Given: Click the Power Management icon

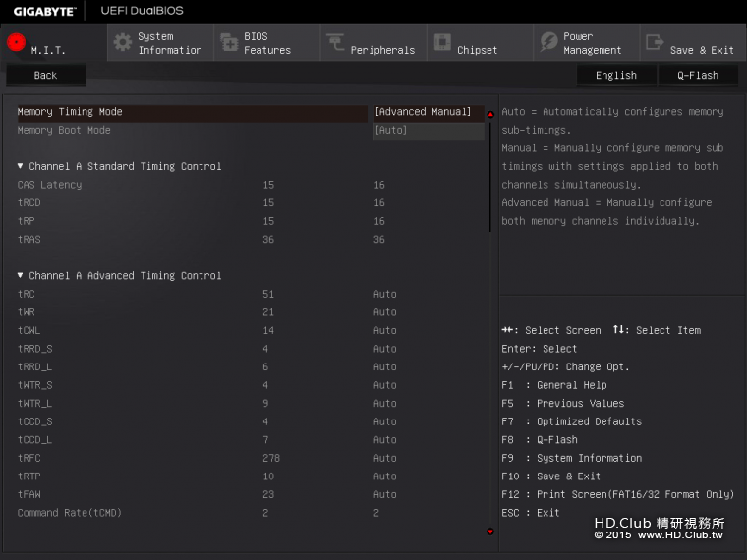Looking at the screenshot, I should pyautogui.click(x=548, y=42).
